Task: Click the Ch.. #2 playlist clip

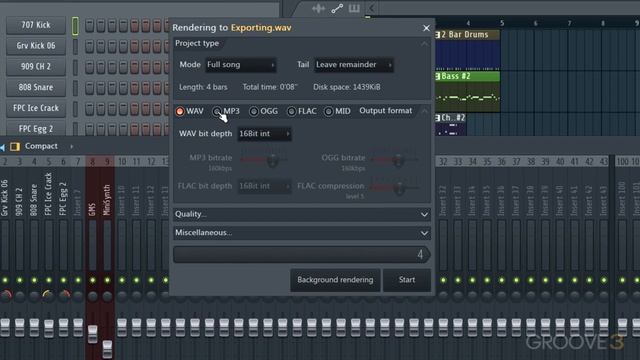Action: [x=451, y=124]
